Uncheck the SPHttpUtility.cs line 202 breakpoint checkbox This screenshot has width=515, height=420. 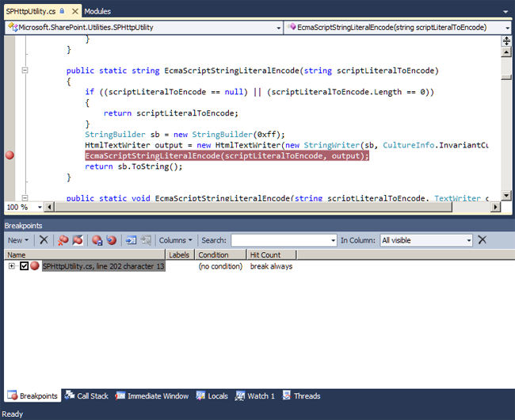[x=25, y=266]
